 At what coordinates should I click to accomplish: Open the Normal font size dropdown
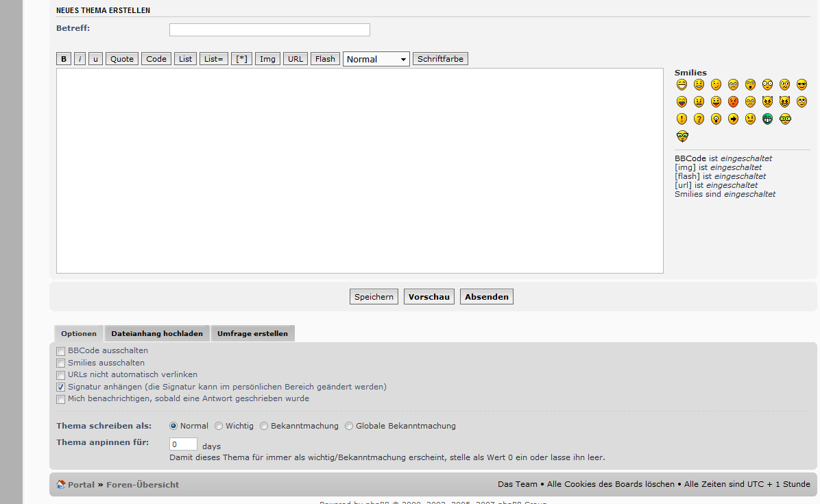(x=376, y=59)
